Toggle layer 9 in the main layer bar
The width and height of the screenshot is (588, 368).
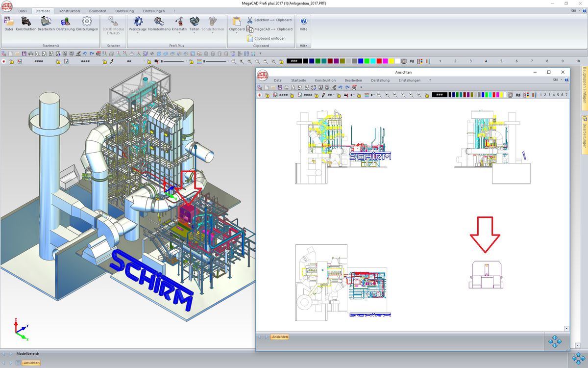tap(563, 61)
